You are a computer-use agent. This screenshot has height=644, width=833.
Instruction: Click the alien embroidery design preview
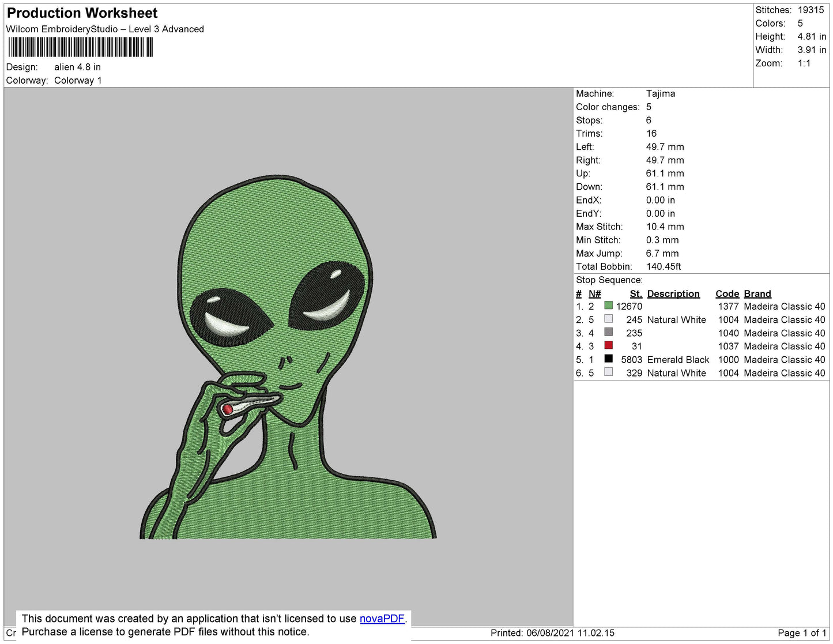288,358
